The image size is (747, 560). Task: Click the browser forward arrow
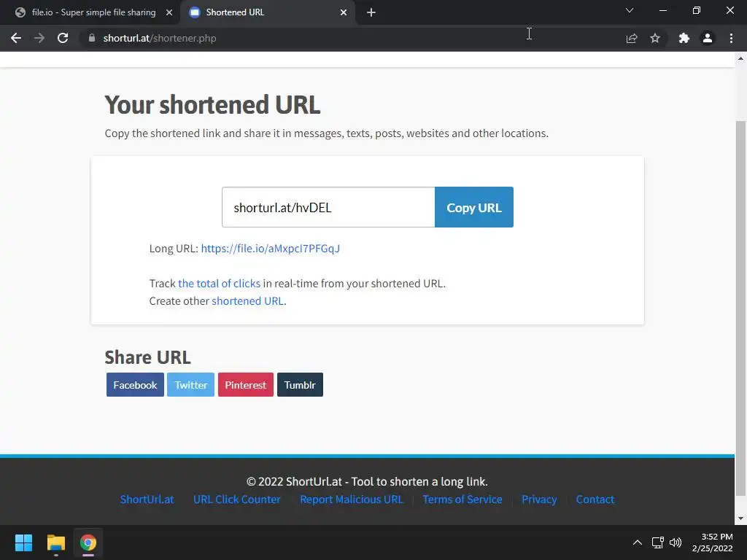click(x=39, y=38)
